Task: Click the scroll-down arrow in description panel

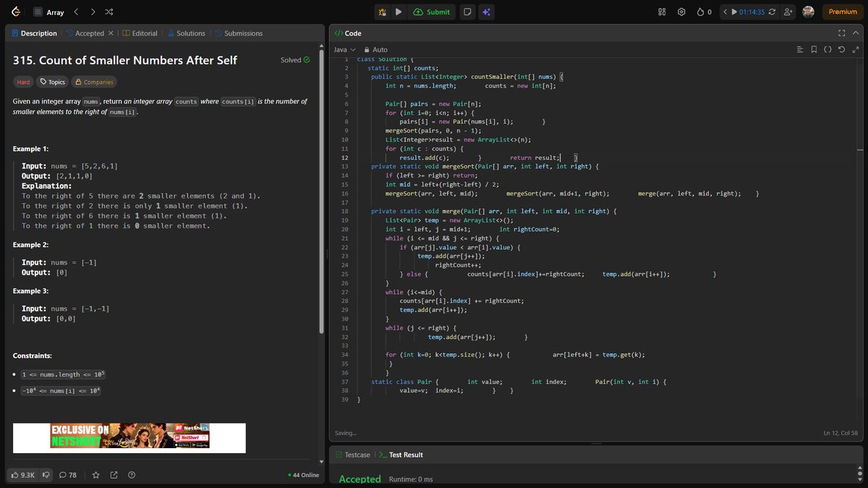Action: point(321,460)
